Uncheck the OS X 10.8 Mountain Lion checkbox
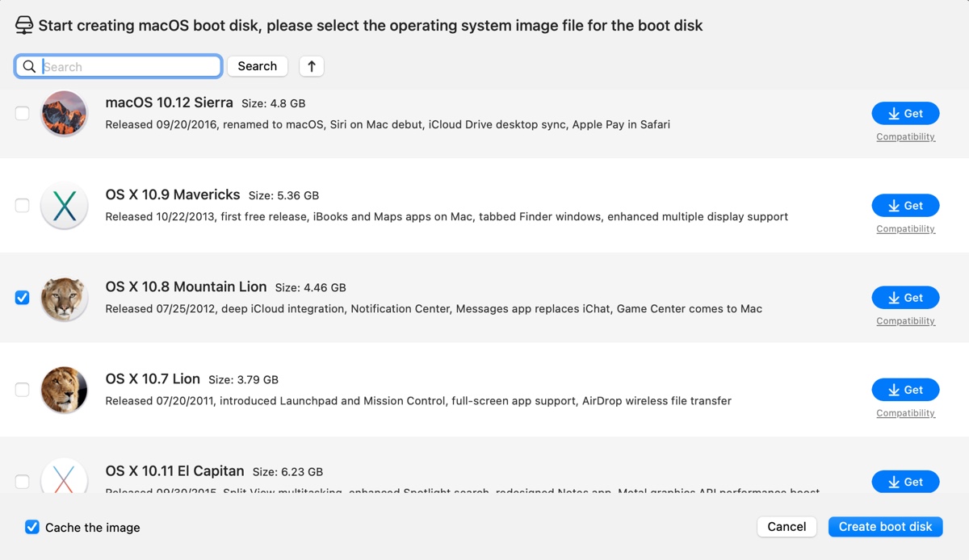 (x=23, y=298)
